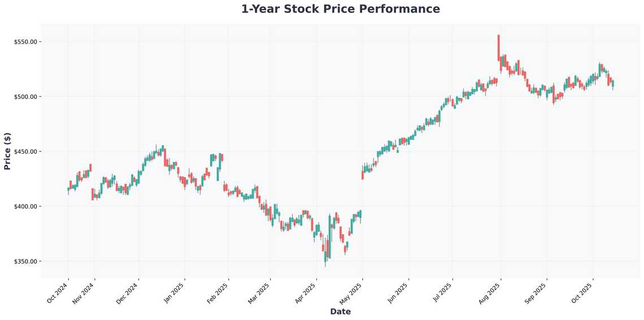The height and width of the screenshot is (320, 644).
Task: Click the 'Date' x-axis label
Action: (x=340, y=312)
